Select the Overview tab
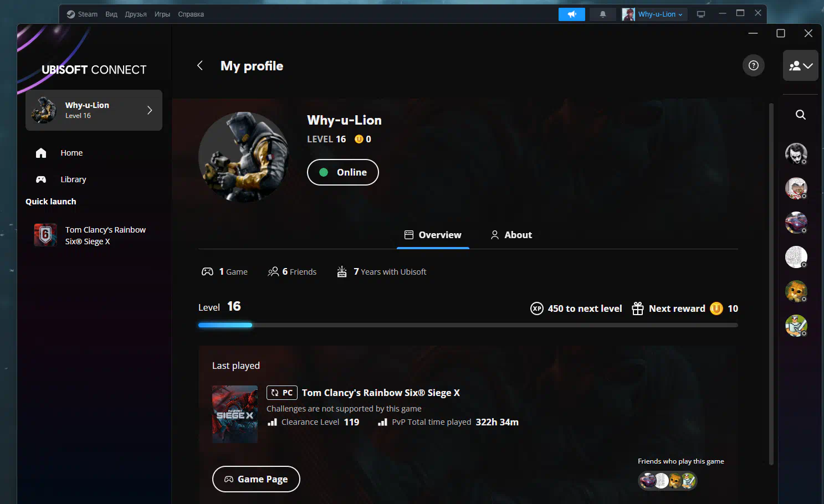Viewport: 824px width, 504px height. pos(433,235)
